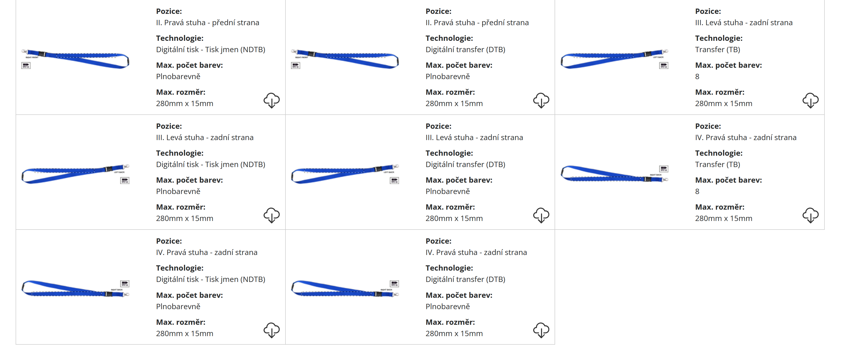Open lanyard image for III. Levá zadní DTB
The height and width of the screenshot is (354, 868).
tap(345, 174)
